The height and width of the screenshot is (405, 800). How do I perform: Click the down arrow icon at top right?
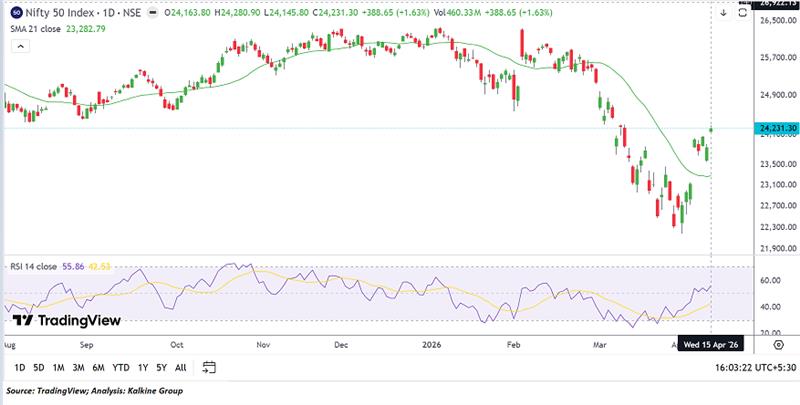tap(723, 13)
